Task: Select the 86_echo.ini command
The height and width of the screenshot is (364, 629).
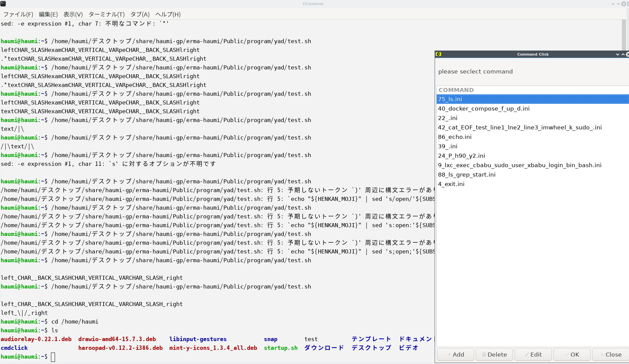Action: pyautogui.click(x=532, y=137)
